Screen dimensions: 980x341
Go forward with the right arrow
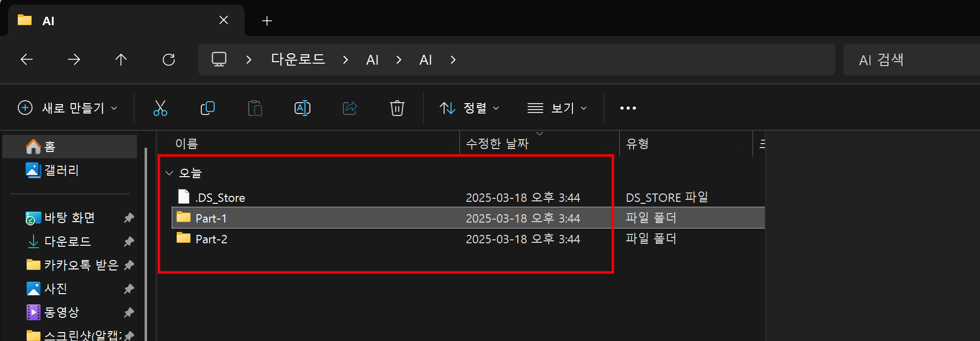(x=74, y=60)
